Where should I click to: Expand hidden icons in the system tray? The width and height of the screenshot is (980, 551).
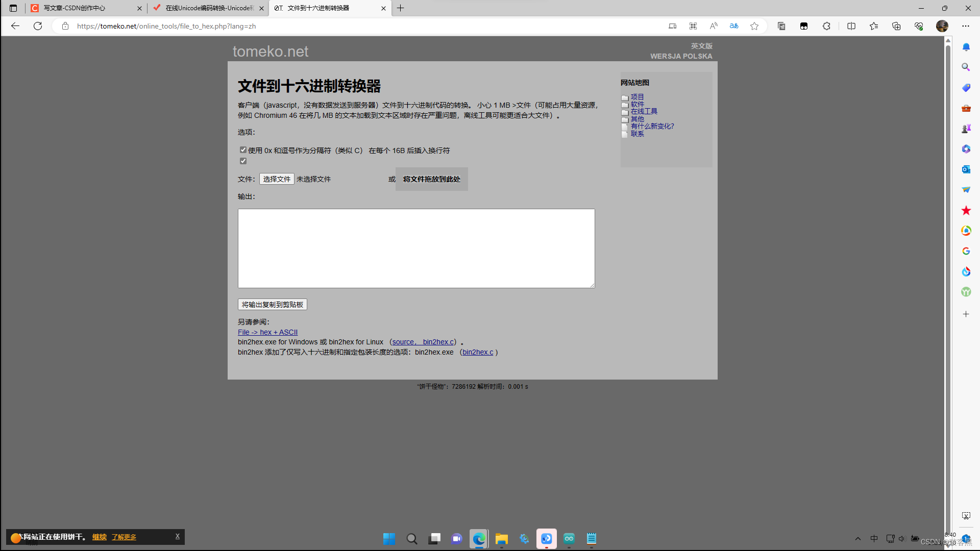pos(858,538)
